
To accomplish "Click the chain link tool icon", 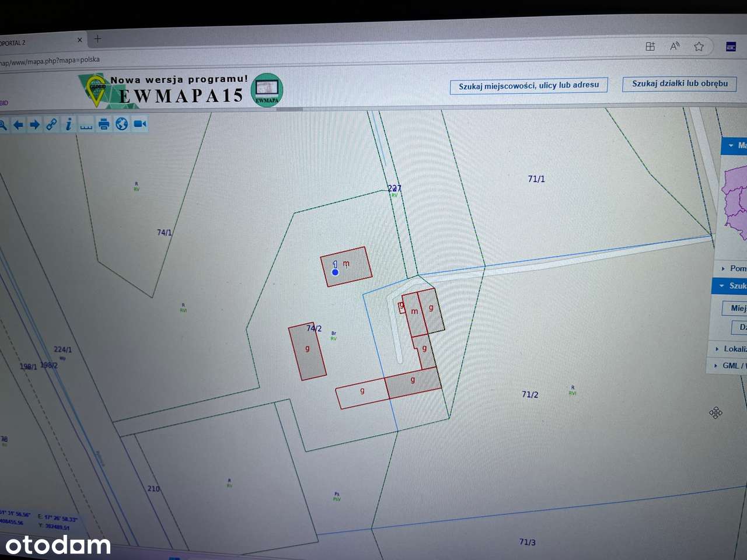I will [52, 124].
